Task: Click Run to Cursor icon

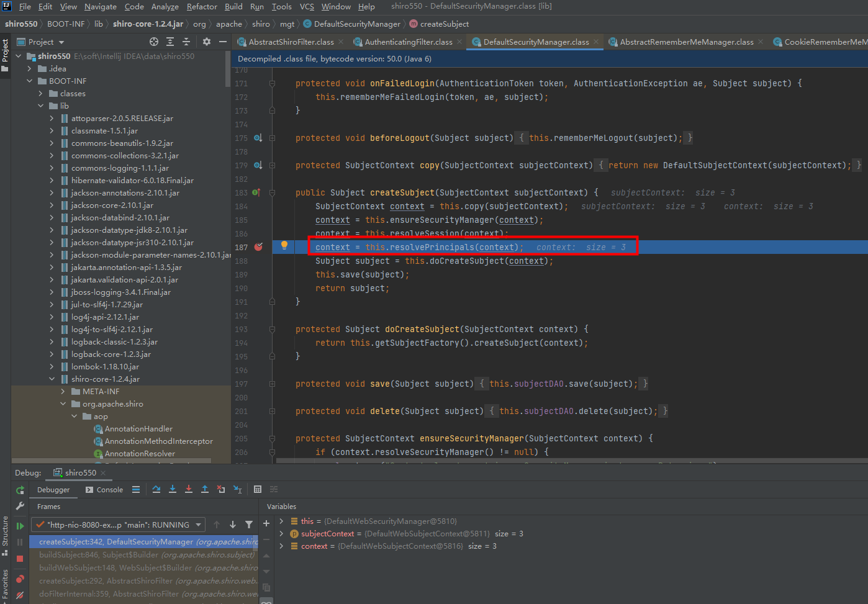Action: (237, 490)
